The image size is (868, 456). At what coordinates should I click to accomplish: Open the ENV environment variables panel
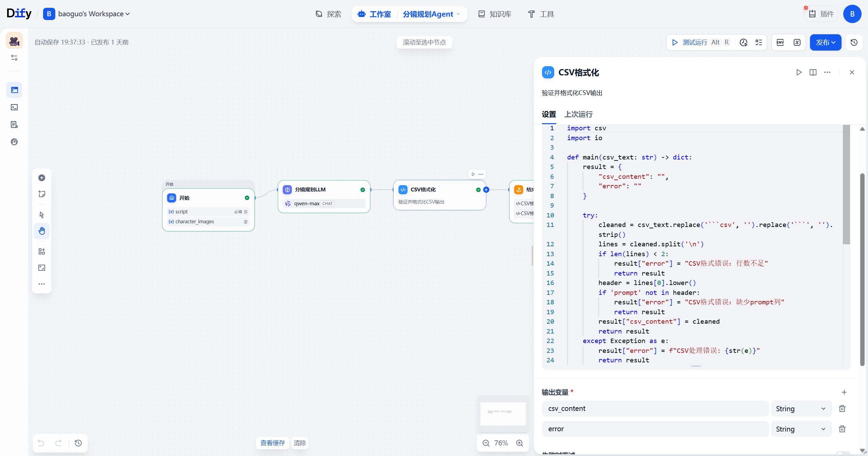coord(780,42)
